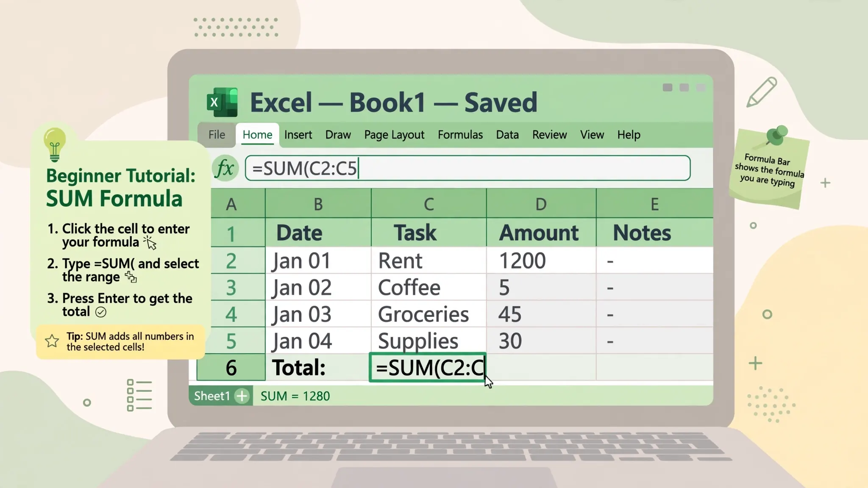The image size is (868, 488).
Task: Click the Task header cell
Action: [429, 233]
